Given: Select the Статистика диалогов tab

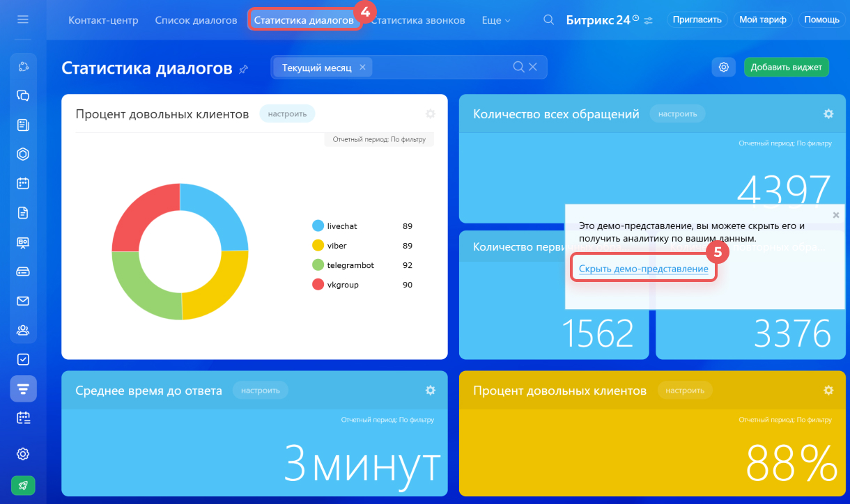Looking at the screenshot, I should click(304, 20).
